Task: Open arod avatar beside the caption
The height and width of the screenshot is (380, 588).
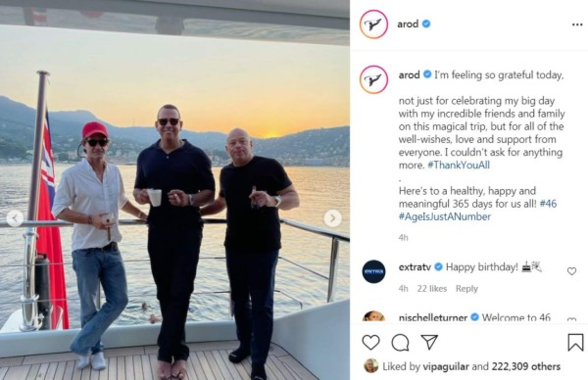Action: point(373,79)
